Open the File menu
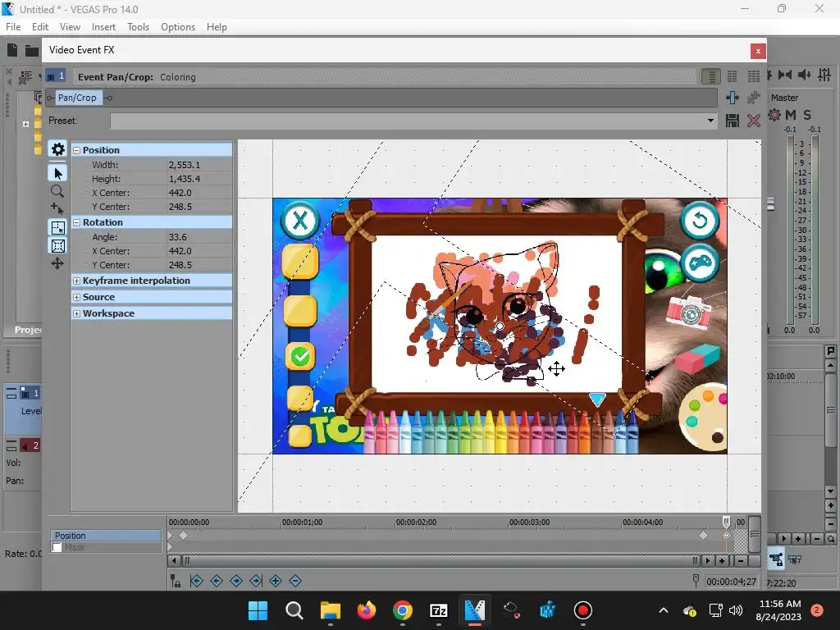This screenshot has width=840, height=630. pyautogui.click(x=13, y=27)
